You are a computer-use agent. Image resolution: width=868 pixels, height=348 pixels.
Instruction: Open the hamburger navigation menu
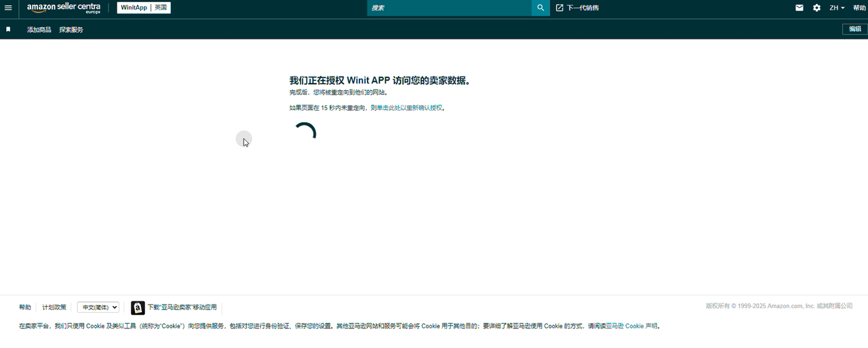coord(8,8)
